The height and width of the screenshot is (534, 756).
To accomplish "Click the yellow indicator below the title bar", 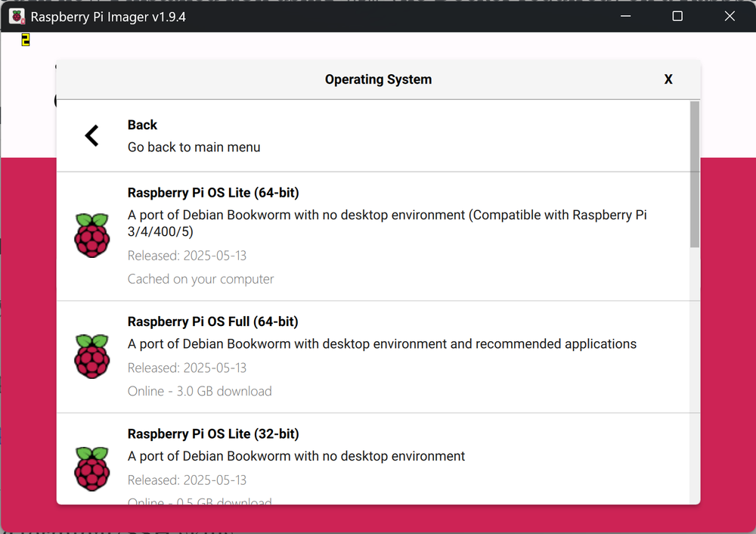I will click(25, 39).
